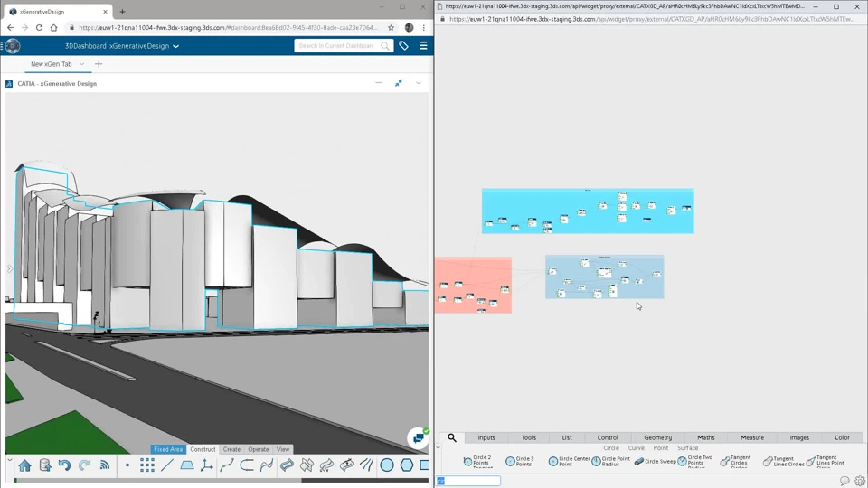The width and height of the screenshot is (868, 488).
Task: Click the Redo arrow in bottom toolbar
Action: [x=84, y=465]
